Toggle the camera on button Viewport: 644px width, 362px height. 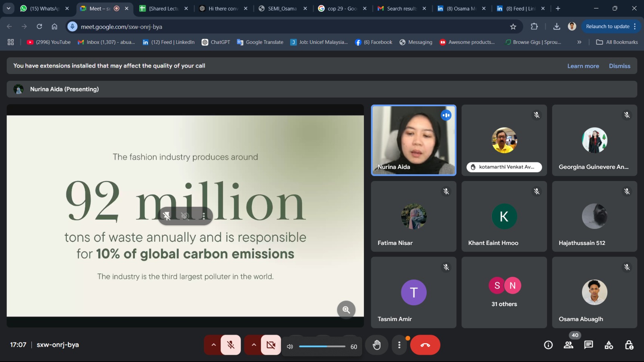[271, 345]
